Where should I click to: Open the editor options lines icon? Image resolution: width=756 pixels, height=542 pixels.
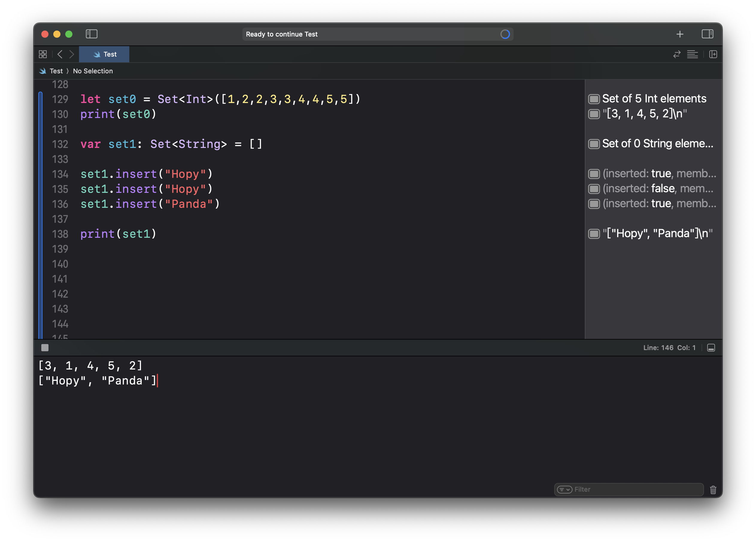point(692,54)
